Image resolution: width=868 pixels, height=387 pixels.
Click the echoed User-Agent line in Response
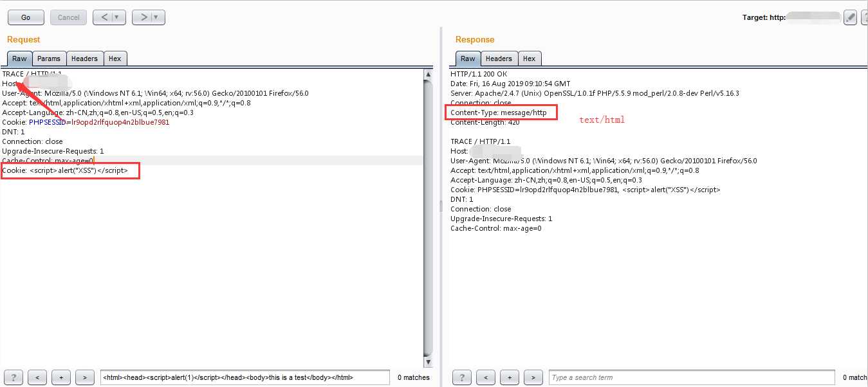click(x=604, y=161)
